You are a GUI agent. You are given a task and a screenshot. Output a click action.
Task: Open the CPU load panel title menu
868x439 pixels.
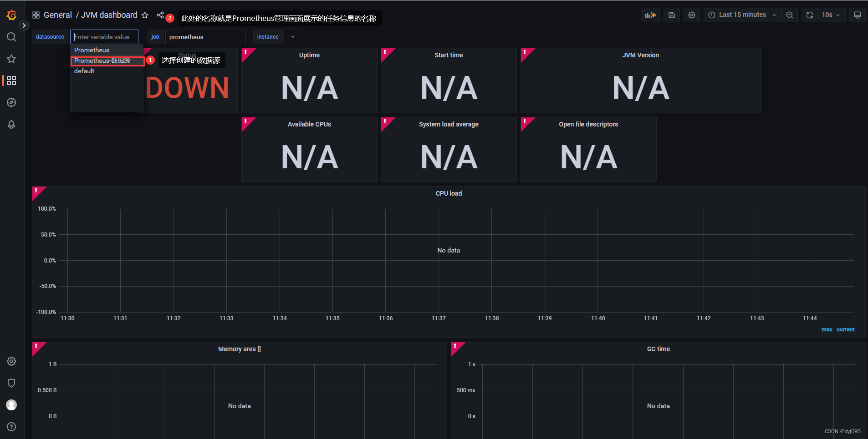[x=449, y=193]
